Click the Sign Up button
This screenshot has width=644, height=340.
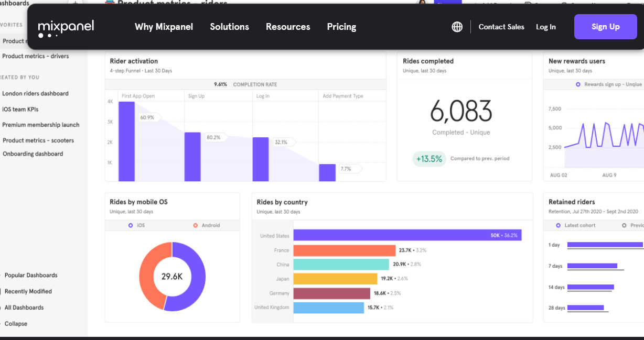[606, 27]
